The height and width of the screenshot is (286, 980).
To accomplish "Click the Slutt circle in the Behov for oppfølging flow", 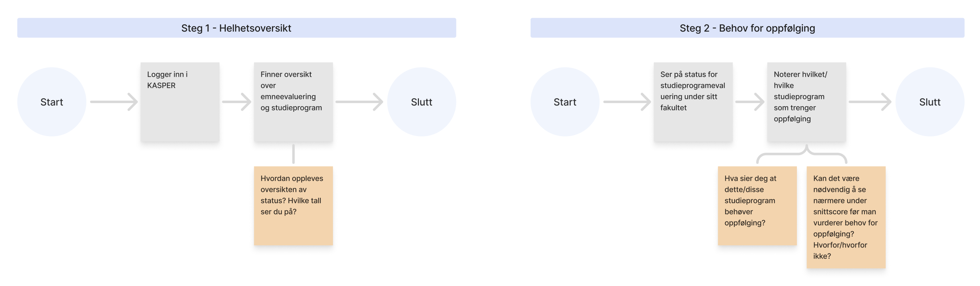I will click(x=929, y=102).
